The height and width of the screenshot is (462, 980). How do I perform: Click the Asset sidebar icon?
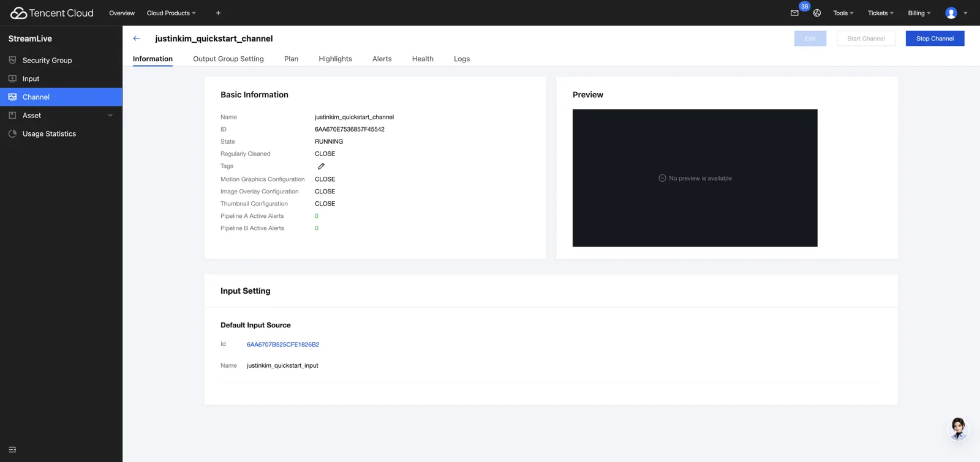[x=12, y=116]
